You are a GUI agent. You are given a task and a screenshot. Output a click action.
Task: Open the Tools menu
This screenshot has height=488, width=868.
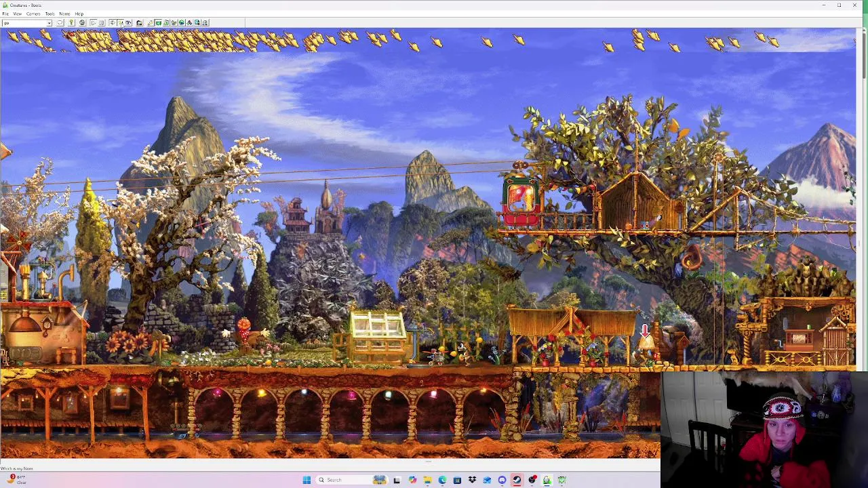point(50,14)
